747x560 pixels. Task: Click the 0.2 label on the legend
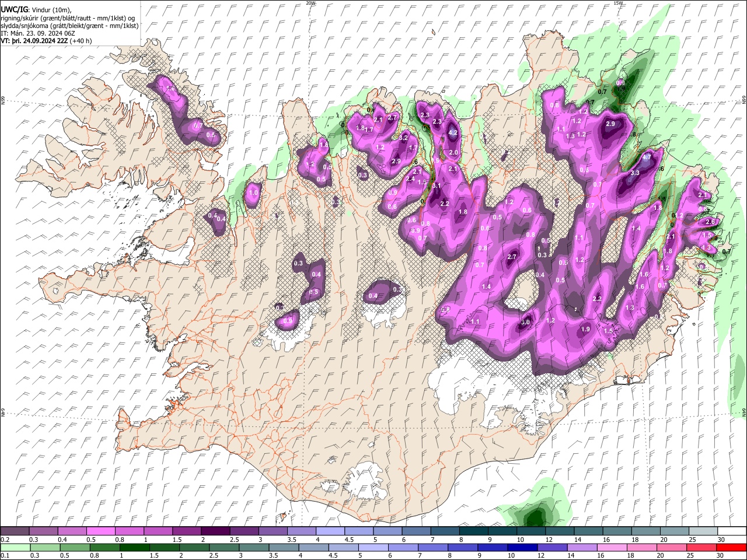5,540
